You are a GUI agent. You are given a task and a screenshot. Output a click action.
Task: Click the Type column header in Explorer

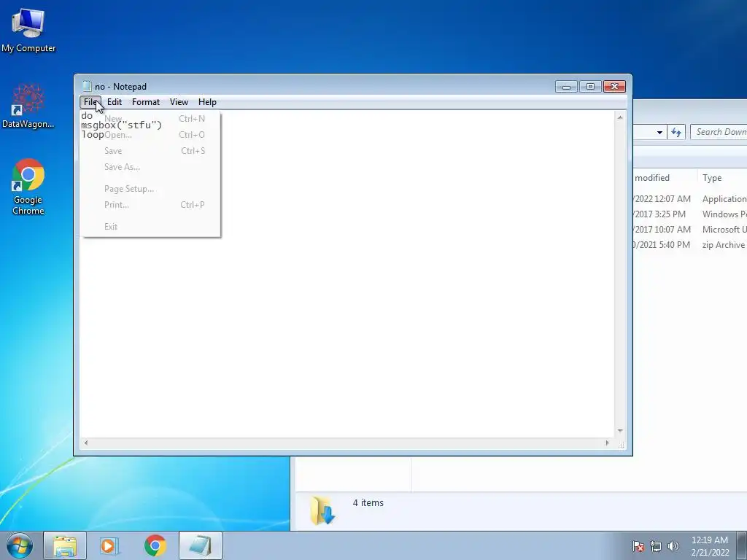pyautogui.click(x=722, y=178)
